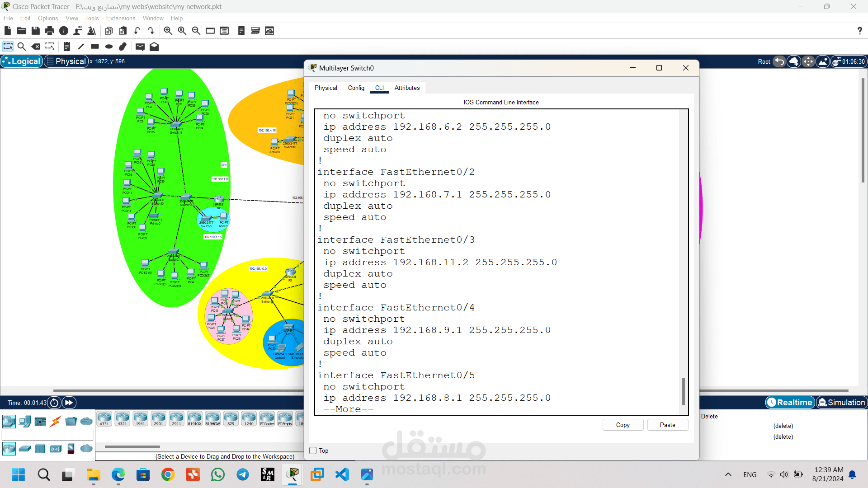Select the End Devices category icon

[25, 422]
